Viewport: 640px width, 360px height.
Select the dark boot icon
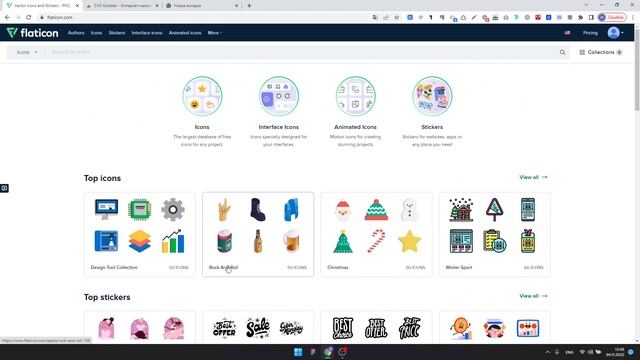258,209
